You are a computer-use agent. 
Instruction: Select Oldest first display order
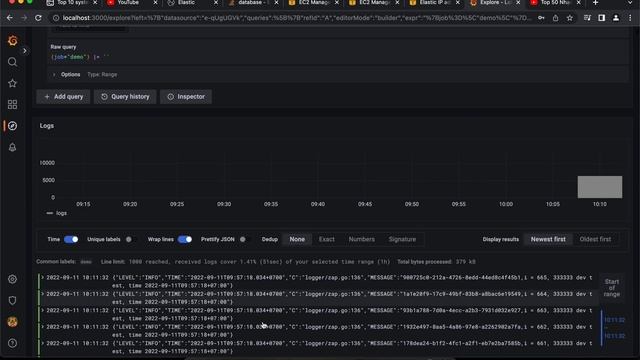pos(596,240)
